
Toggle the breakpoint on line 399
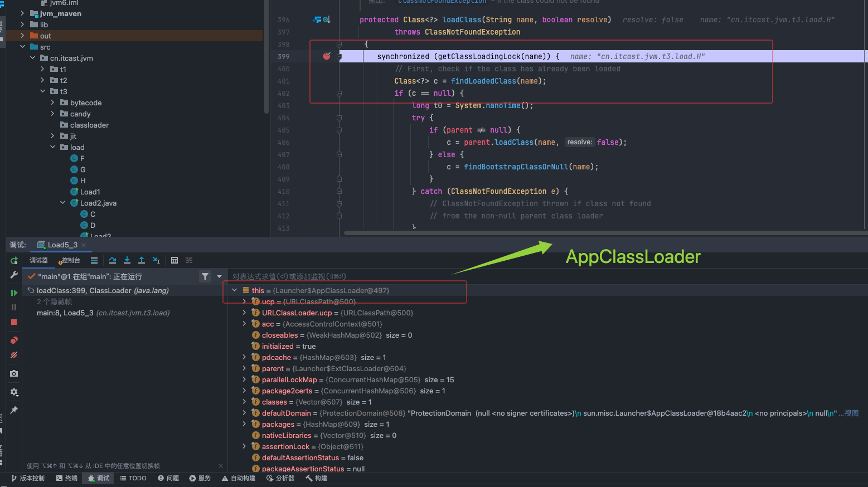pyautogui.click(x=327, y=56)
